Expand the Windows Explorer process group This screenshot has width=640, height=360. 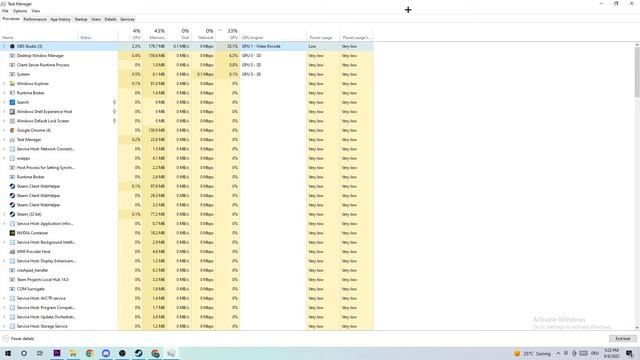[x=4, y=84]
